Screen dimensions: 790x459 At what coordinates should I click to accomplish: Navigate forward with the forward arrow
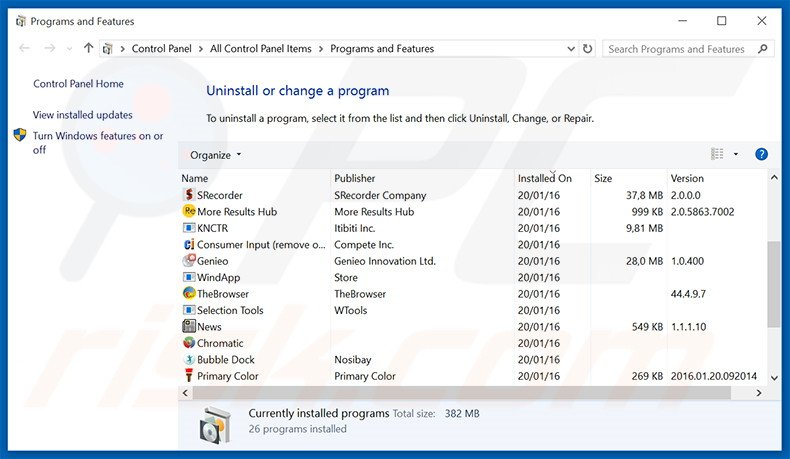49,48
